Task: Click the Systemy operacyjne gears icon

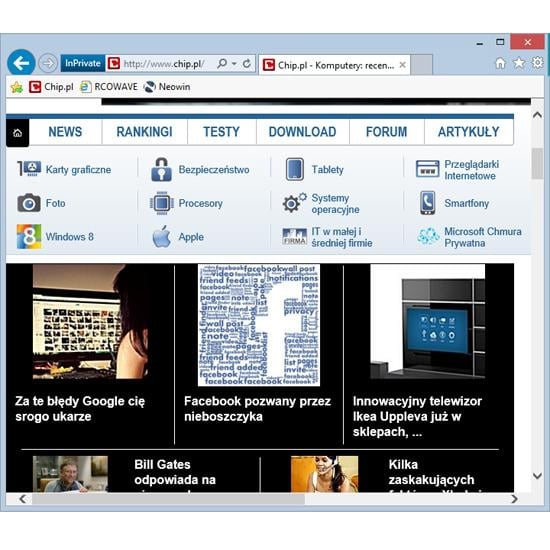Action: (295, 203)
